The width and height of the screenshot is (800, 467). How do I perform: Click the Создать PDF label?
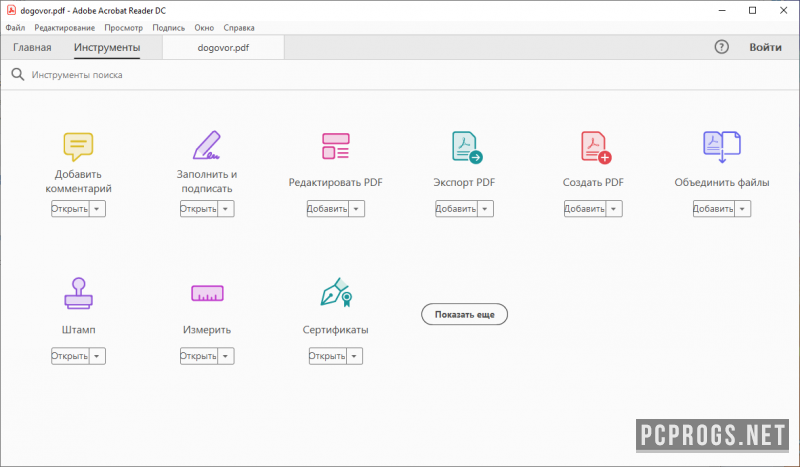[593, 182]
